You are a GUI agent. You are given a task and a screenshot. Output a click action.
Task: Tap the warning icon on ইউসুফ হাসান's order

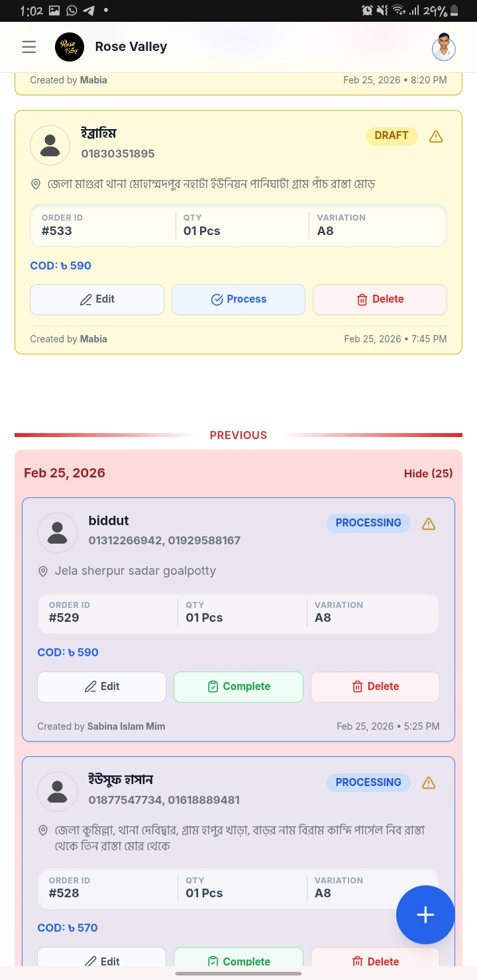429,783
